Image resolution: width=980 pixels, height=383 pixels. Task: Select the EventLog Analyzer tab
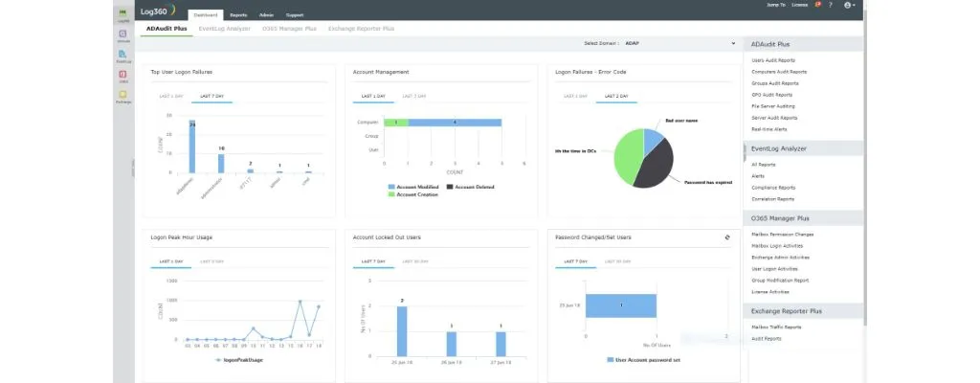(x=225, y=29)
